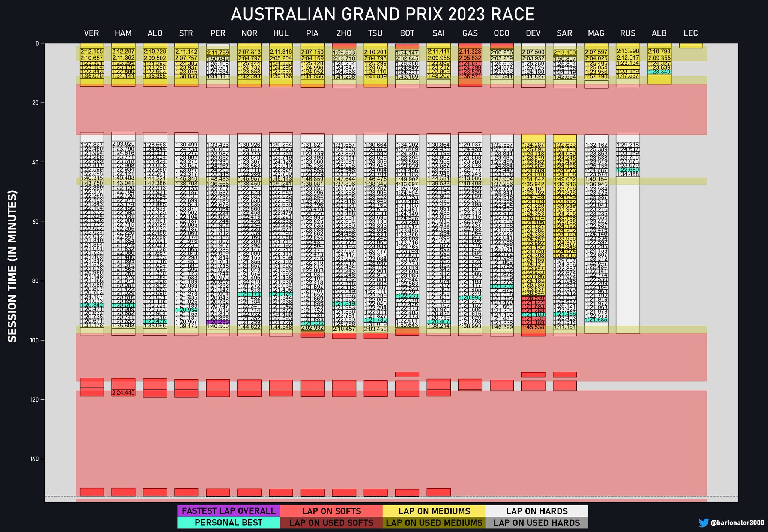Click Hamilton's 2:24.440 lap cell
Viewport: 768px width, 532px height.
(123, 393)
